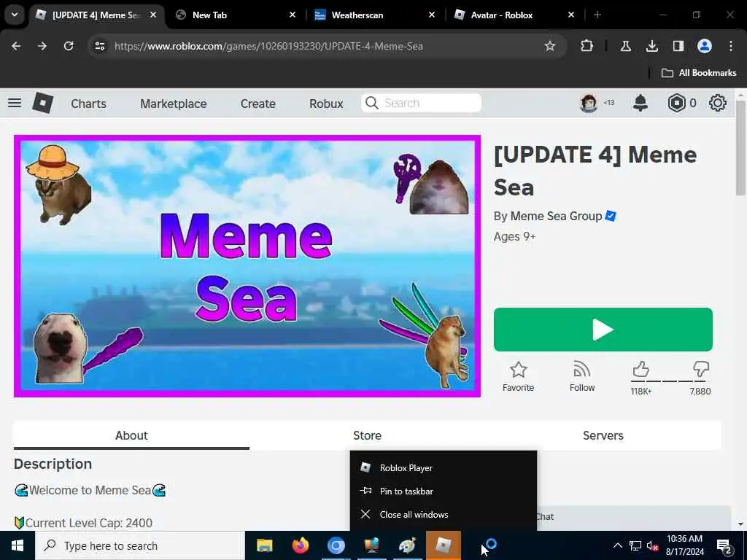The image size is (747, 560).
Task: Go back to the previous page
Action: [x=16, y=46]
